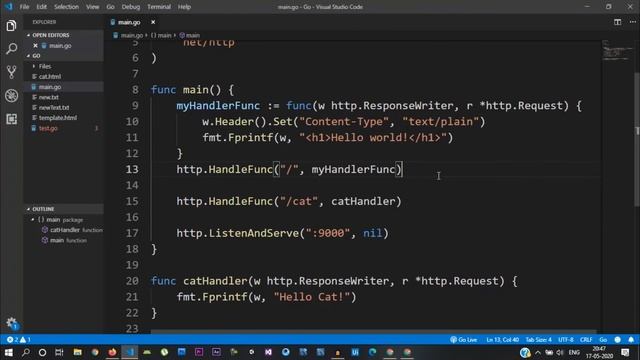The image size is (640, 360).
Task: Click Go Live in the status bar
Action: tap(464, 340)
